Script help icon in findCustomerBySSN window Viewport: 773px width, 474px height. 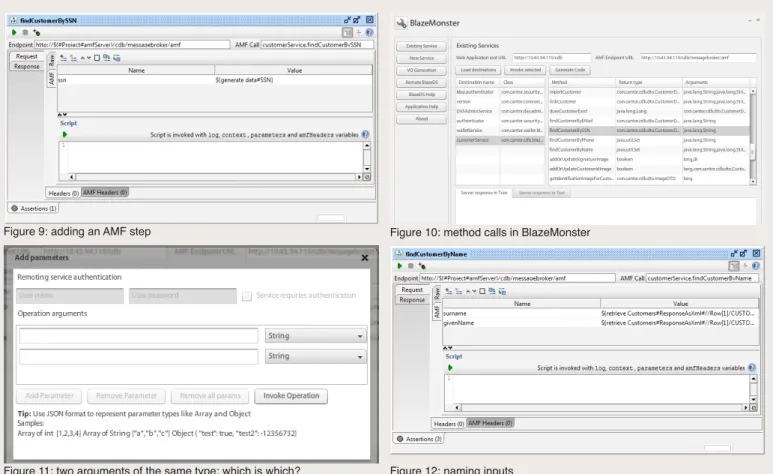365,134
